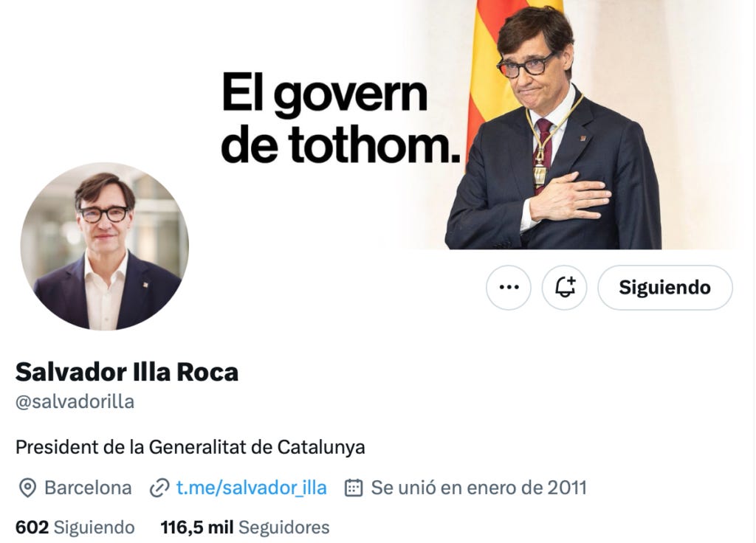This screenshot has width=756, height=543.
Task: Click the 'Se unió en enero de 2011' text
Action: [x=478, y=488]
